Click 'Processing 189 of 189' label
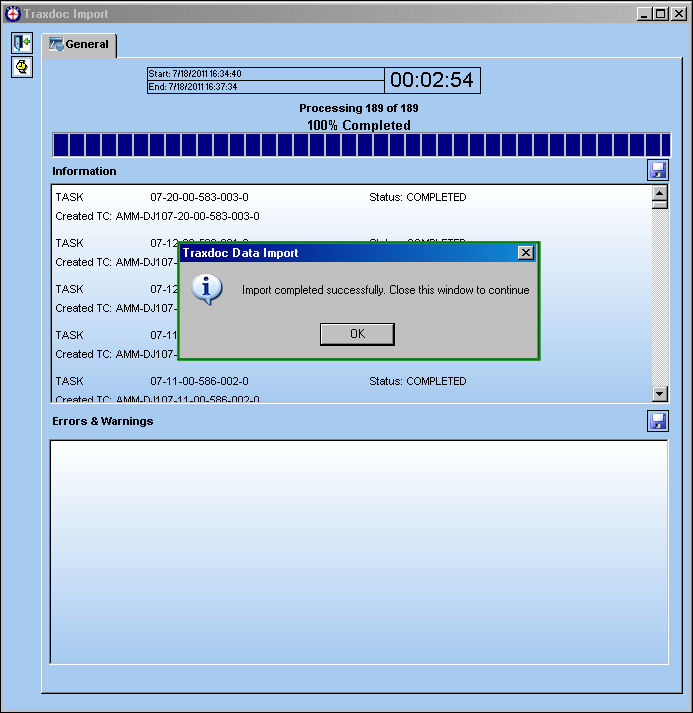Viewport: 693px width, 713px height. [359, 108]
